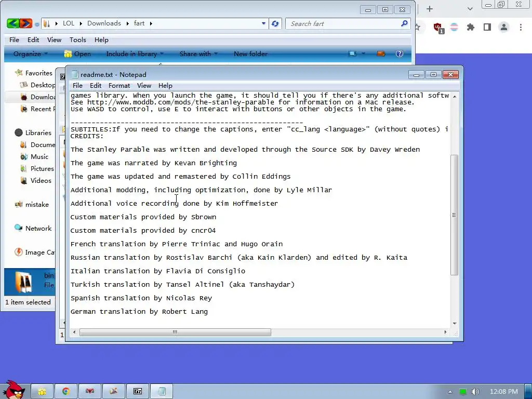Viewport: 532px width, 399px height.
Task: Click the Angry Birds Start button
Action: point(13,390)
